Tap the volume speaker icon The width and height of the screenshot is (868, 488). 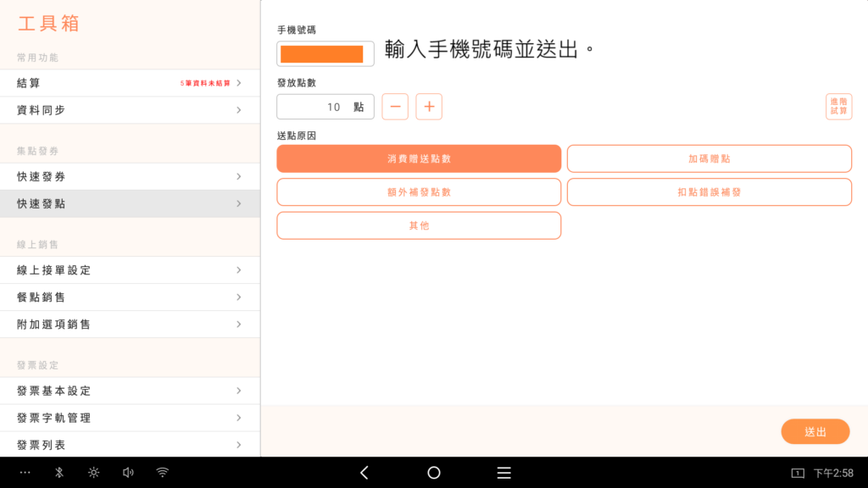[x=128, y=473]
